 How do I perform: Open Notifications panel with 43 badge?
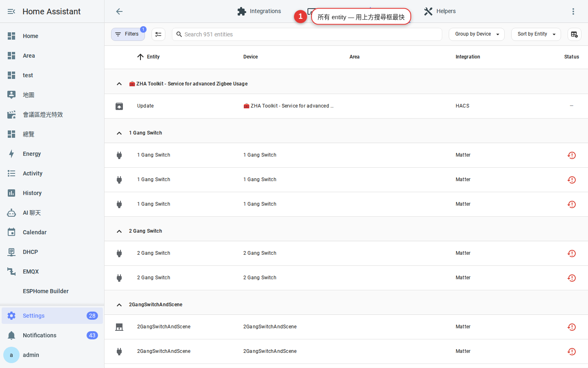tap(52, 335)
